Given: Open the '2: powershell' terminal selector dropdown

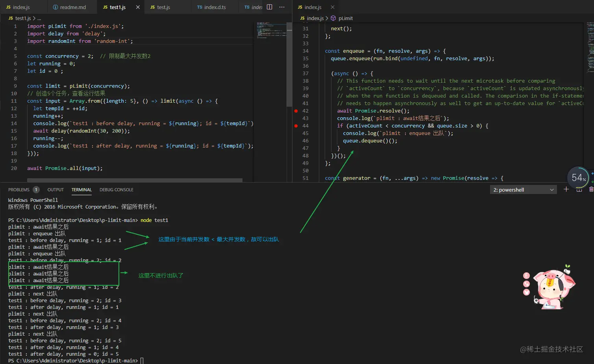Looking at the screenshot, I should coord(523,190).
